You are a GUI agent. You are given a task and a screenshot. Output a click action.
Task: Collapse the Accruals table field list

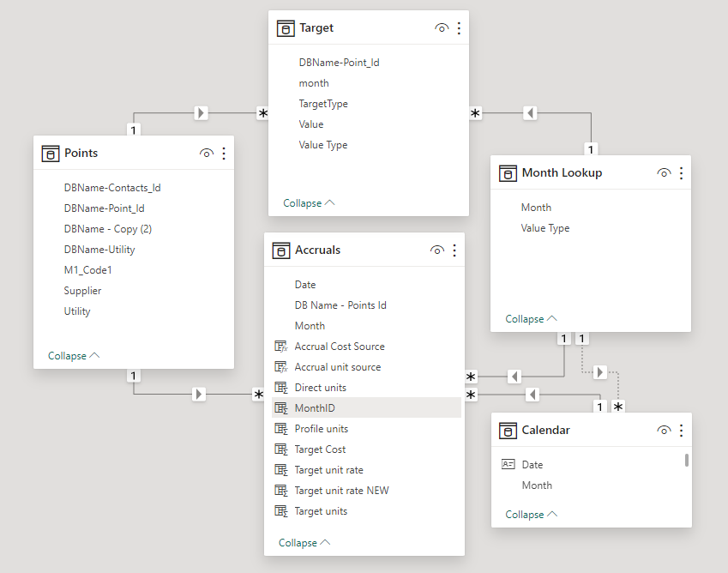tap(304, 543)
